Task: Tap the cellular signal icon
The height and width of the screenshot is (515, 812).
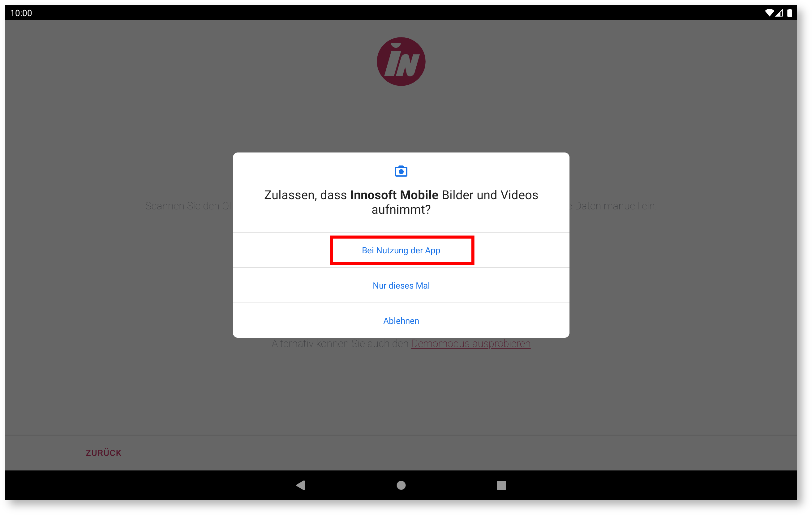Action: 779,13
